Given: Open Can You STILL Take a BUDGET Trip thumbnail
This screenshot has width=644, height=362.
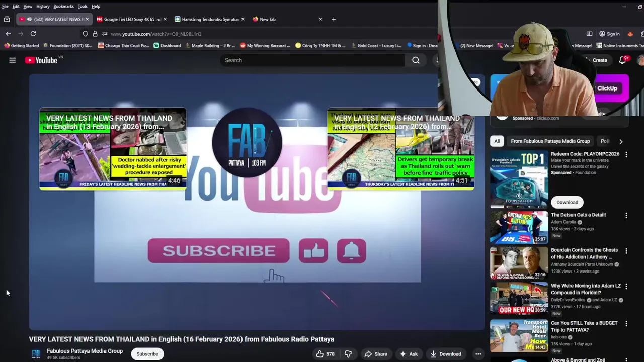Looking at the screenshot, I should pos(519,335).
